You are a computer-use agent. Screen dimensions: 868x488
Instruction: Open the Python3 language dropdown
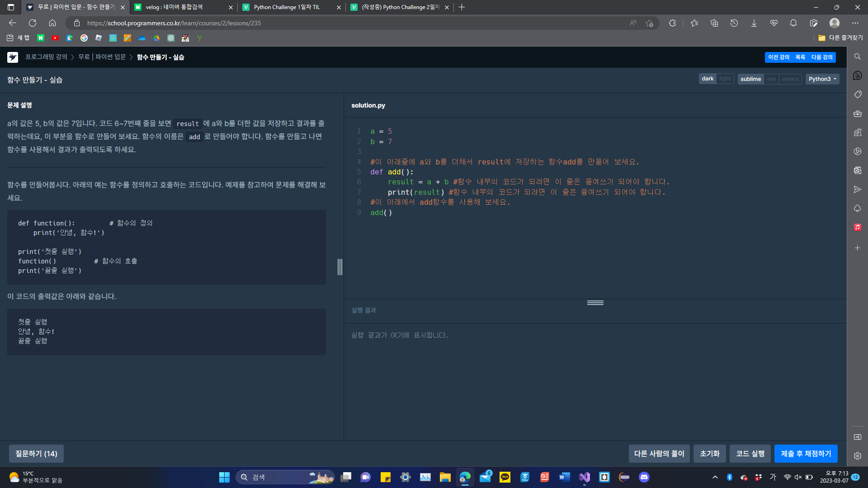(822, 79)
